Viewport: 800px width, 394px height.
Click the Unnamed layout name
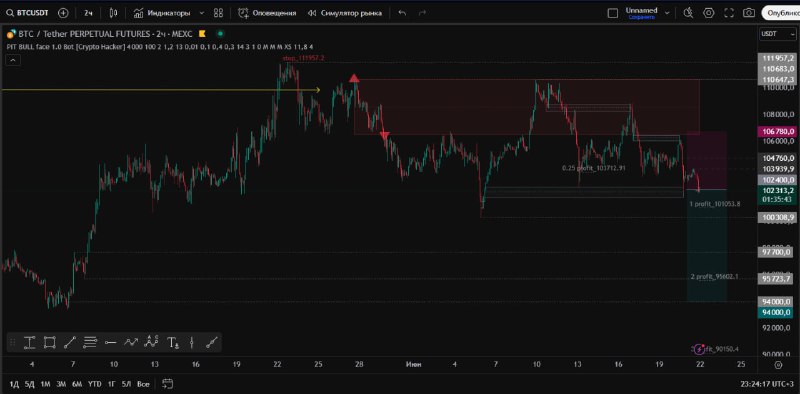tap(641, 10)
